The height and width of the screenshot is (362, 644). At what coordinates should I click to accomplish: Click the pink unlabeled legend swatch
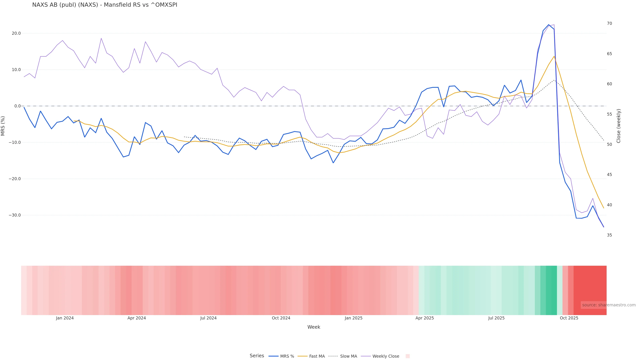408,356
